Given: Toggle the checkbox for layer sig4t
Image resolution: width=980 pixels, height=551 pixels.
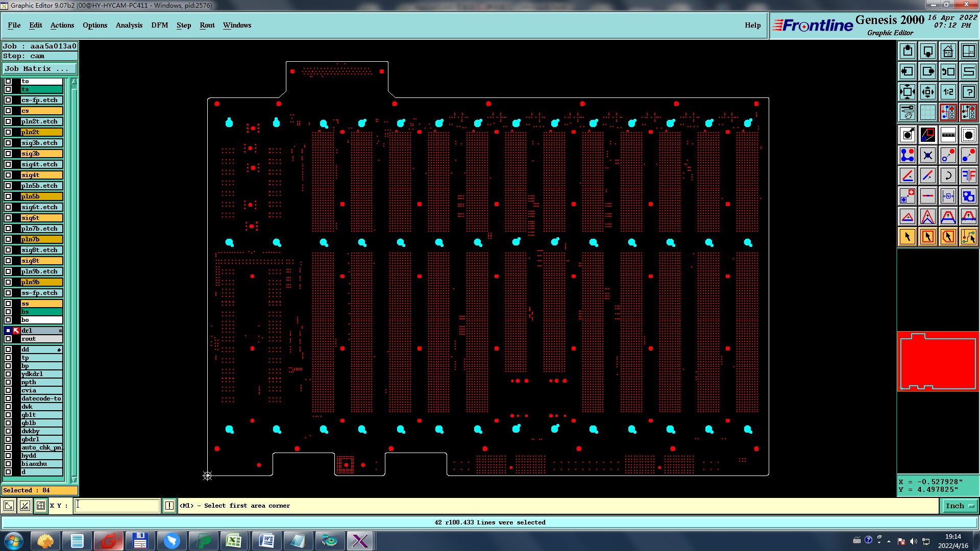Looking at the screenshot, I should 8,175.
